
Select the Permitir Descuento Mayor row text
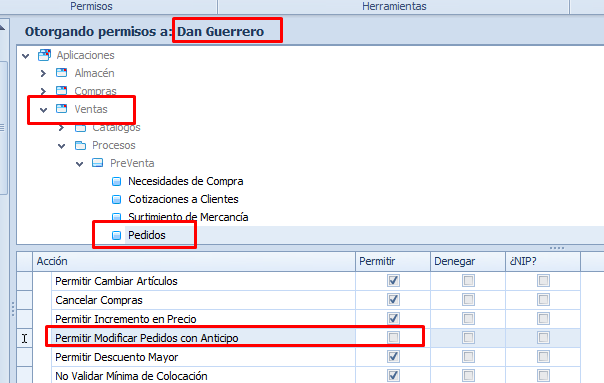(117, 357)
